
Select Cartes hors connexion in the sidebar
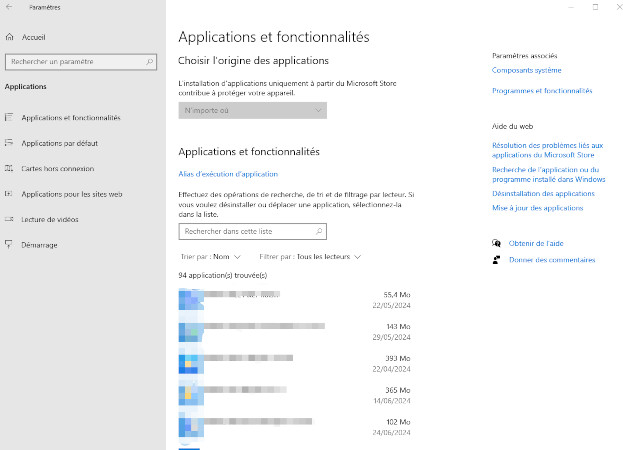58,168
